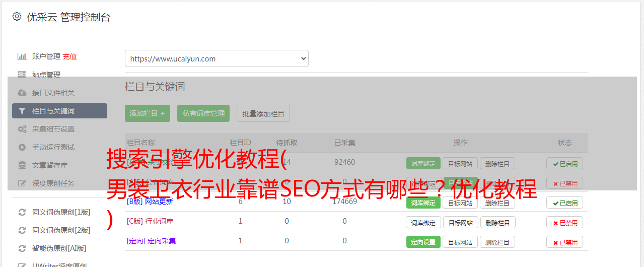Click the 174669 collected count
This screenshot has width=644, height=267.
point(344,202)
